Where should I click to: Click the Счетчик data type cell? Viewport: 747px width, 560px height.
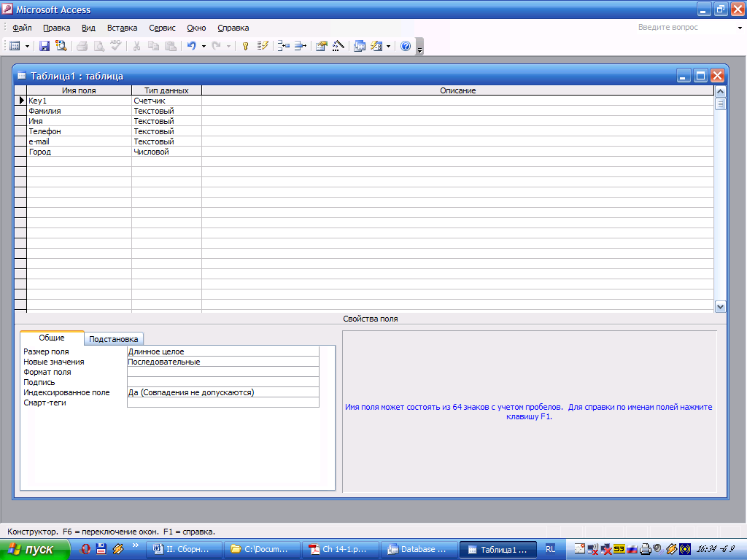167,101
